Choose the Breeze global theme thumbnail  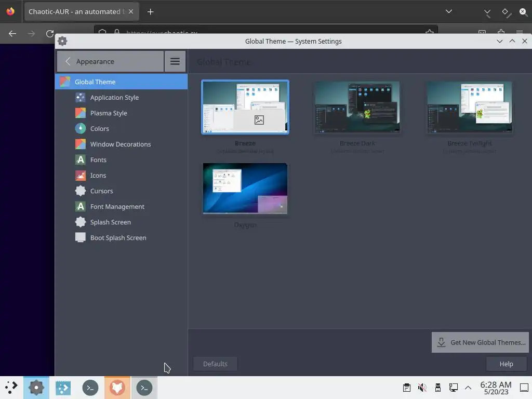(245, 107)
